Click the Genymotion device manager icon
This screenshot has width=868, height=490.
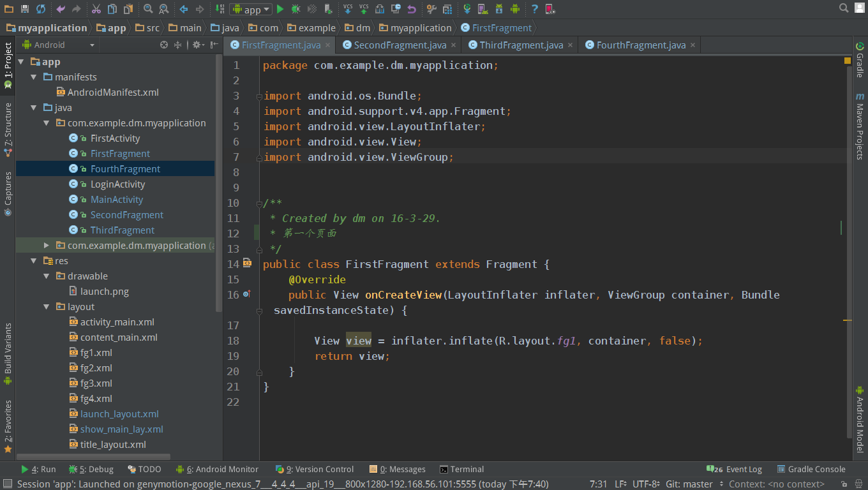(550, 9)
